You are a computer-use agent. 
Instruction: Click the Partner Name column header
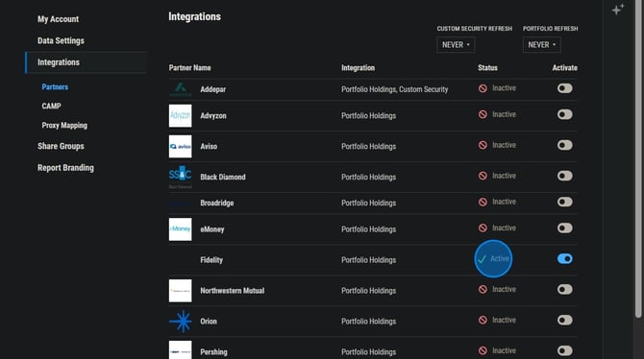189,68
